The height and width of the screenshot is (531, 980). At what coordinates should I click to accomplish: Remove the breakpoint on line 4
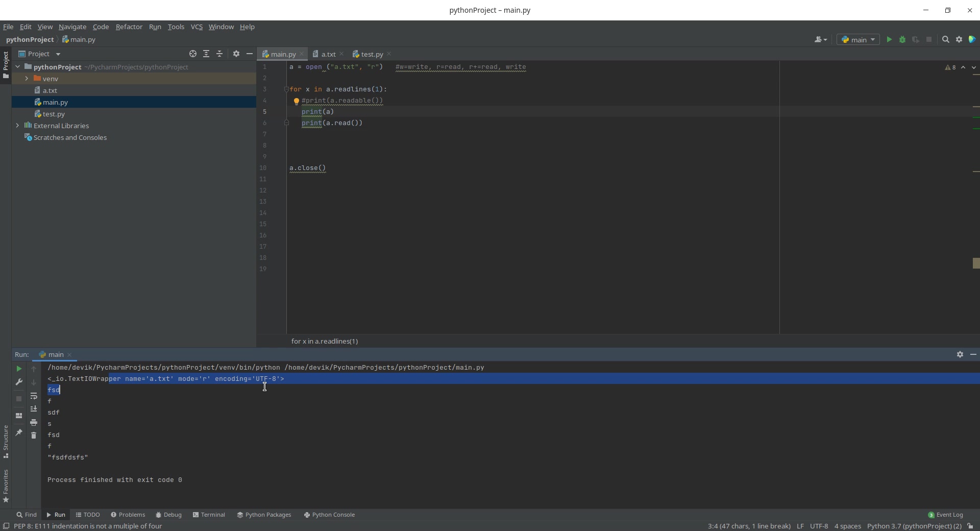click(297, 101)
